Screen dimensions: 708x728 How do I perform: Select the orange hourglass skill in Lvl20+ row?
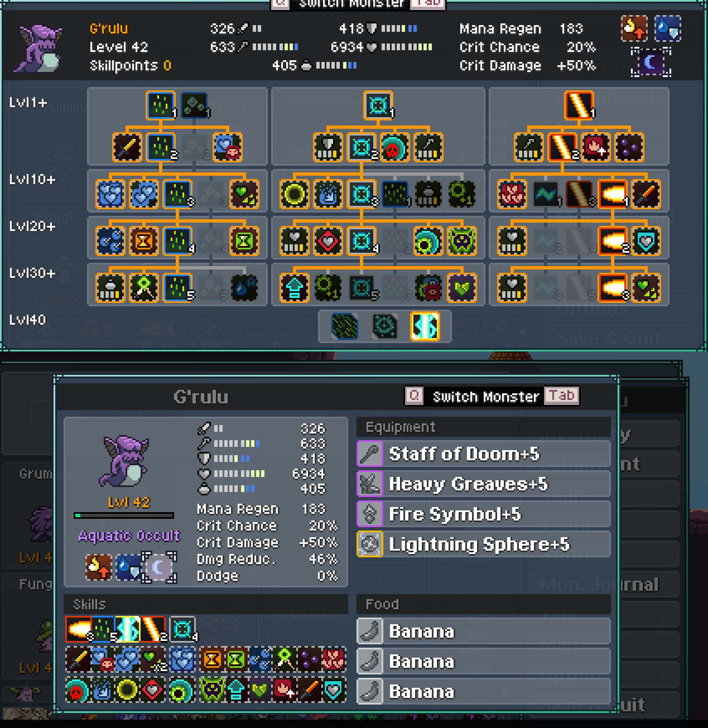pos(144,241)
